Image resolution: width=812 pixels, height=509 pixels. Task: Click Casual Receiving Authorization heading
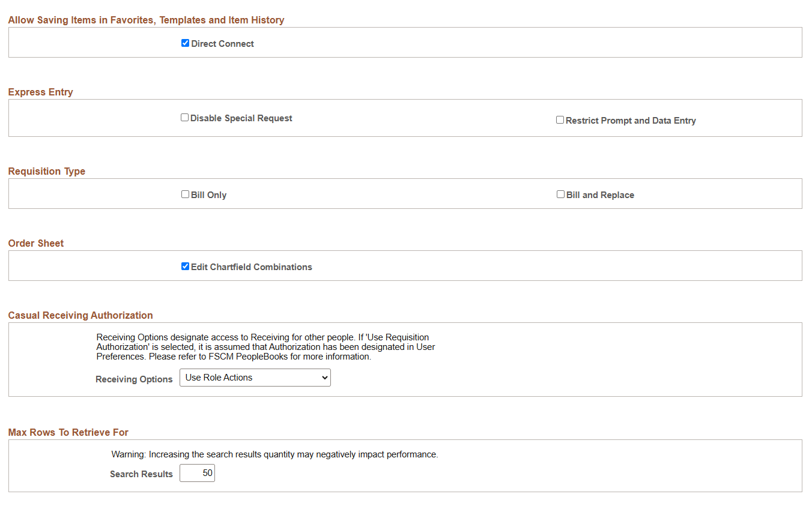pos(80,315)
